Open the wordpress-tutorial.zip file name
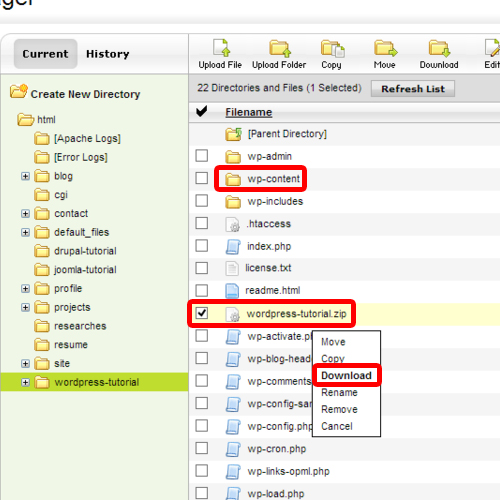Image resolution: width=500 pixels, height=500 pixels. [296, 314]
